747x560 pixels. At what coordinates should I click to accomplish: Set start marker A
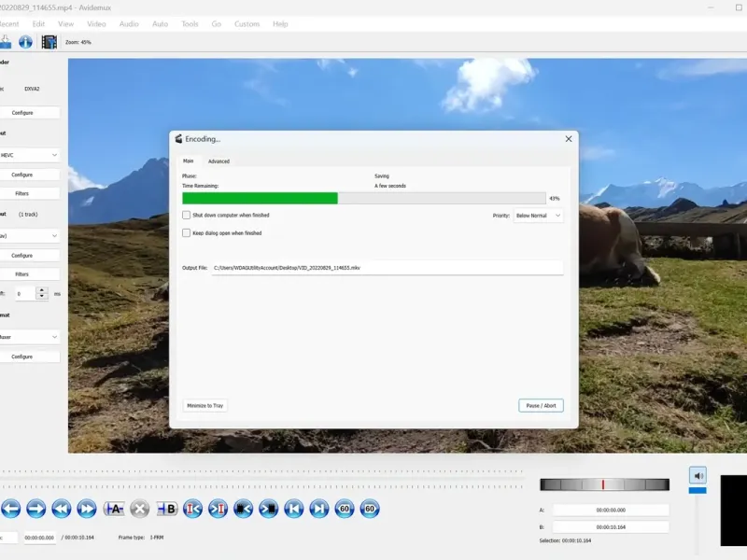[x=114, y=509]
